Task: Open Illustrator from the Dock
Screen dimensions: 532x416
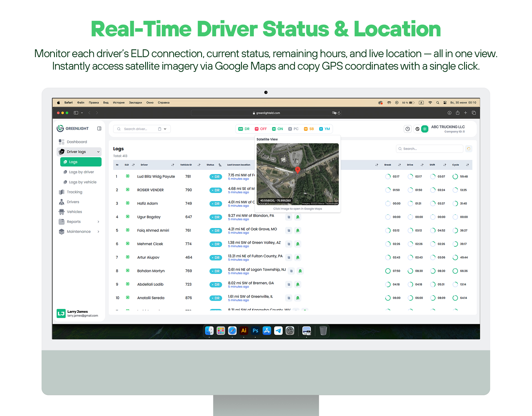Action: tap(244, 331)
